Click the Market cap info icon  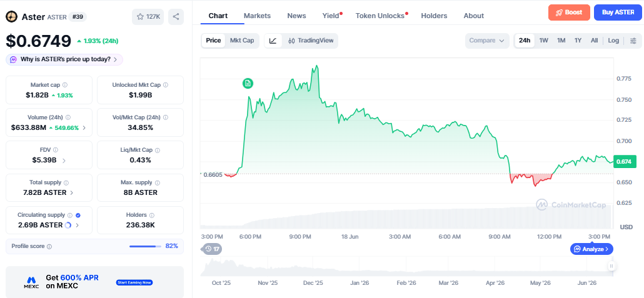click(x=65, y=85)
